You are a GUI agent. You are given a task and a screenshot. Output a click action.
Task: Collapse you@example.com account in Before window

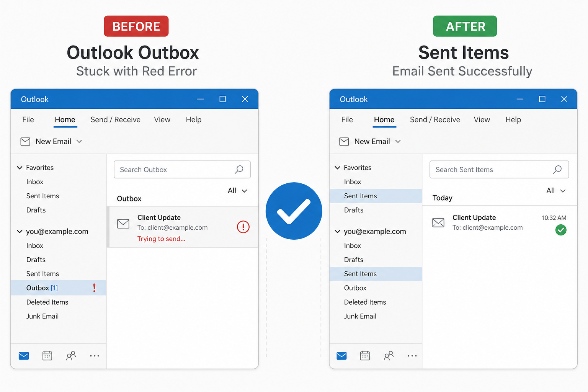[x=20, y=232]
